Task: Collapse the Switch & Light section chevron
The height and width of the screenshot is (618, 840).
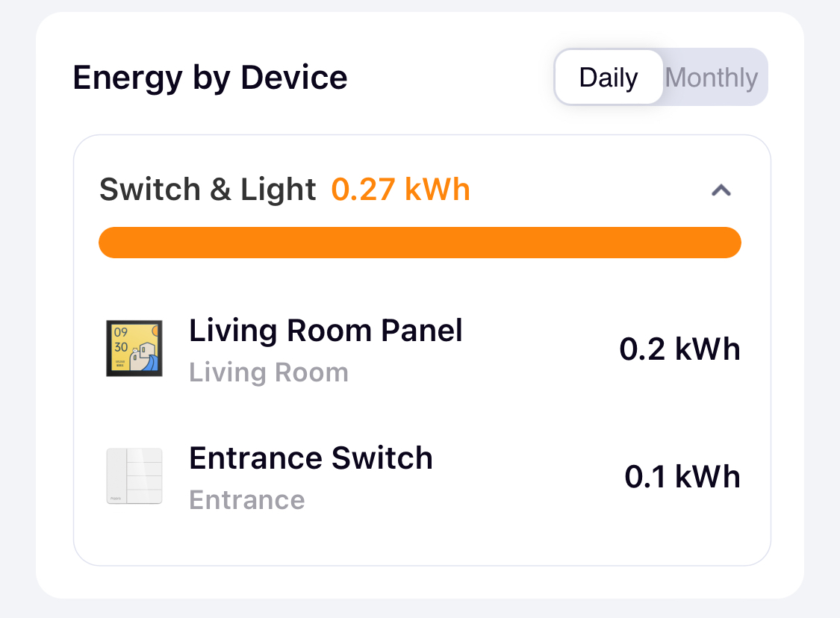Action: (721, 190)
